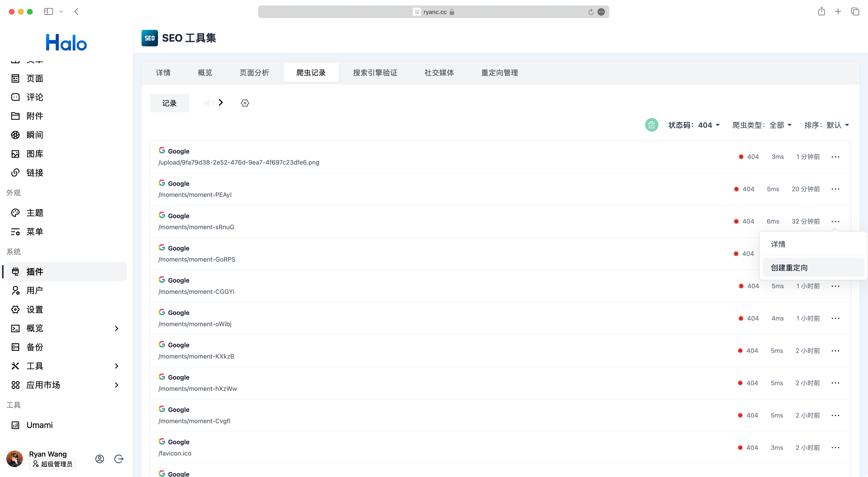Open more options for moment-sRnuG row
The height and width of the screenshot is (477, 868).
(835, 222)
